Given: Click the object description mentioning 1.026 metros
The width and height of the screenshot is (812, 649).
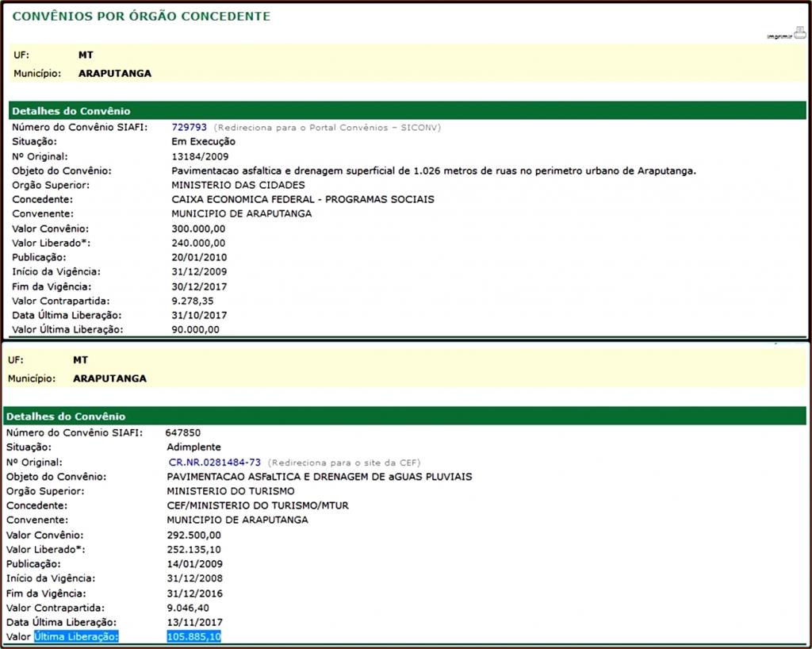Looking at the screenshot, I should (x=433, y=171).
